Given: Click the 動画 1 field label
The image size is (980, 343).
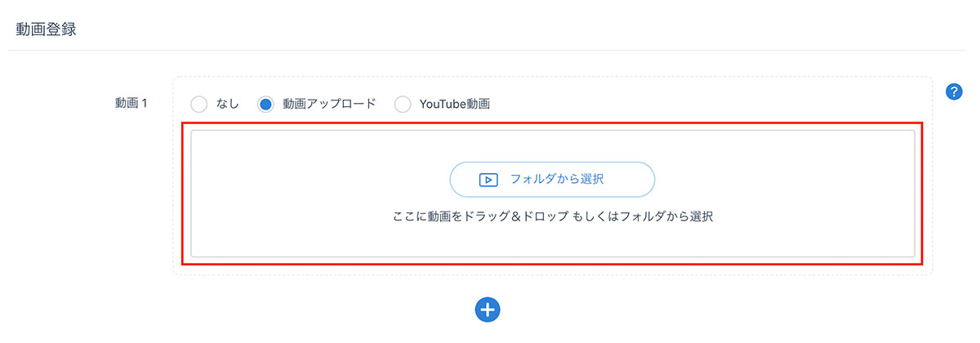Looking at the screenshot, I should pyautogui.click(x=131, y=104).
